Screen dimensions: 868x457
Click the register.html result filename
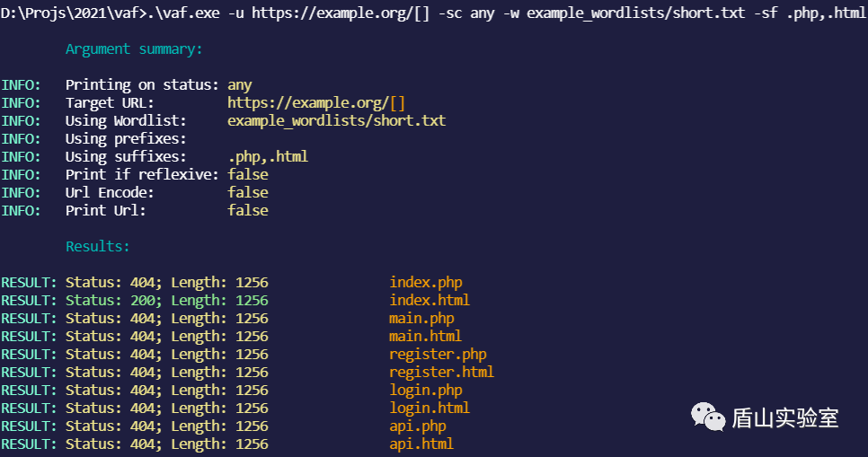(x=441, y=372)
